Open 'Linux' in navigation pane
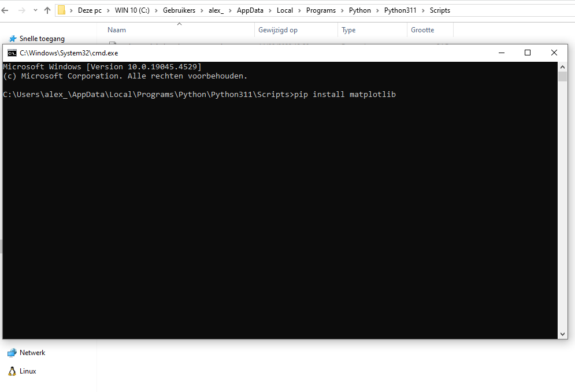Viewport: 575px width, 392px height. click(x=28, y=371)
